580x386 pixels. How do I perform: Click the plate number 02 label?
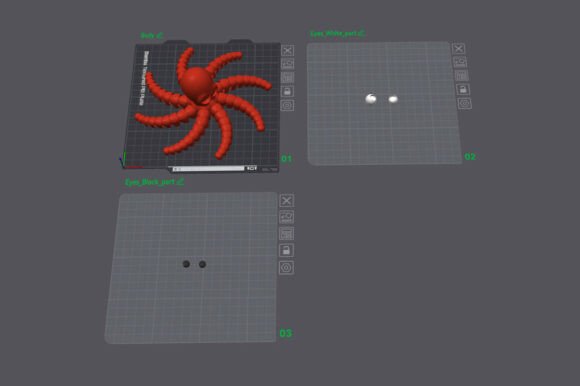(470, 157)
